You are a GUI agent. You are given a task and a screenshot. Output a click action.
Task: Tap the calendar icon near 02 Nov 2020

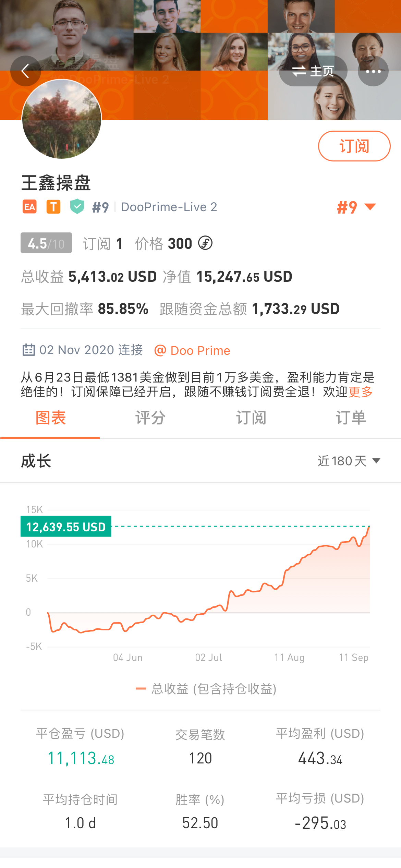(x=28, y=350)
